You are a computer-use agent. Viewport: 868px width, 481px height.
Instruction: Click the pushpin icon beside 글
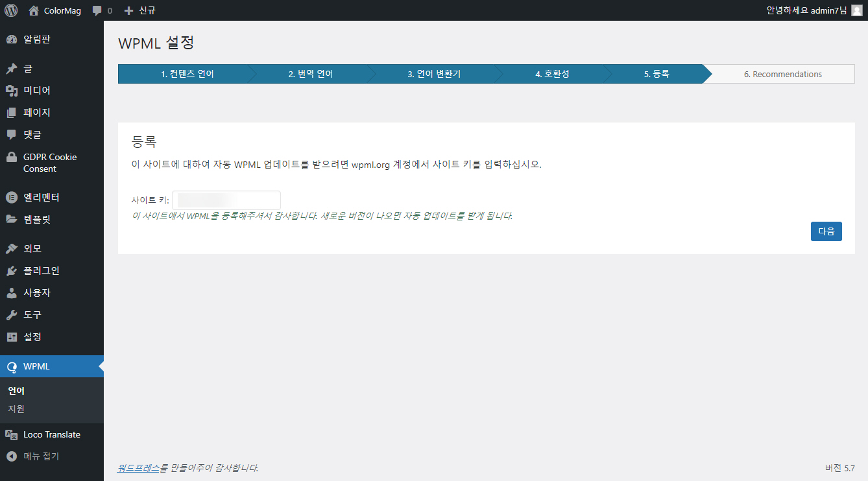pos(12,69)
